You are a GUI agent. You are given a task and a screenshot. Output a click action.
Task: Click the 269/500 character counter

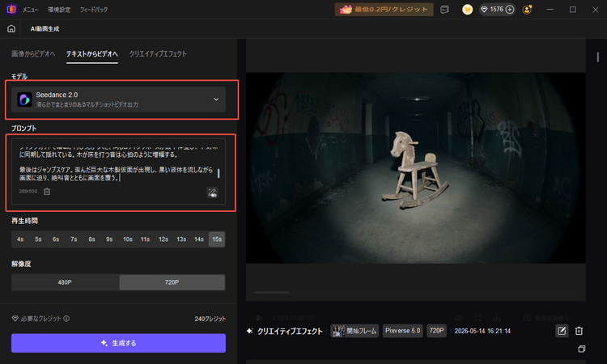pos(28,192)
